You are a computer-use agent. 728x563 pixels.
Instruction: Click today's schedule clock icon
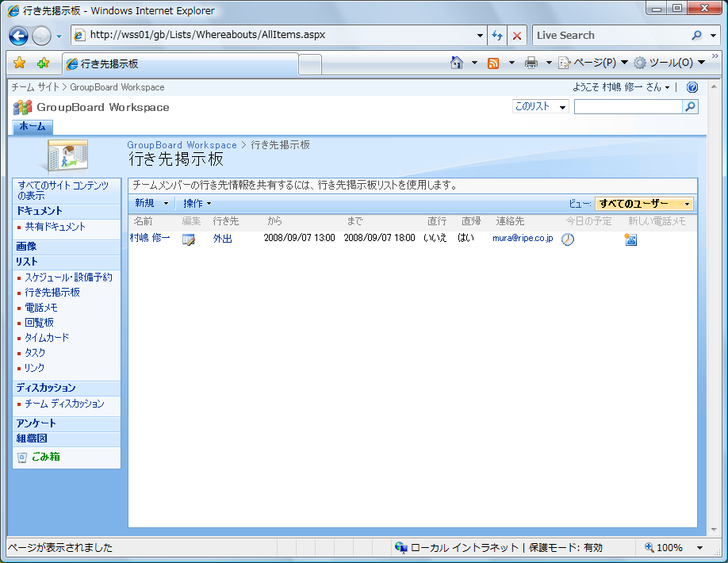pos(568,239)
